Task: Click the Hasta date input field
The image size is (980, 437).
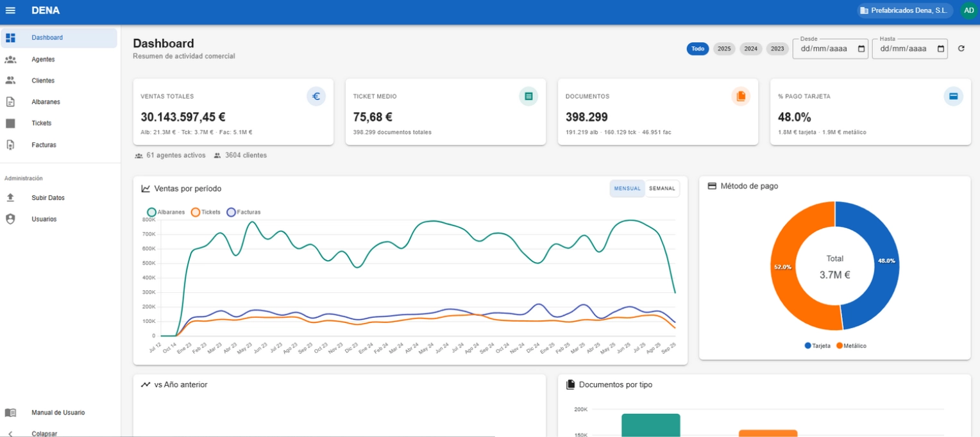Action: [x=910, y=49]
